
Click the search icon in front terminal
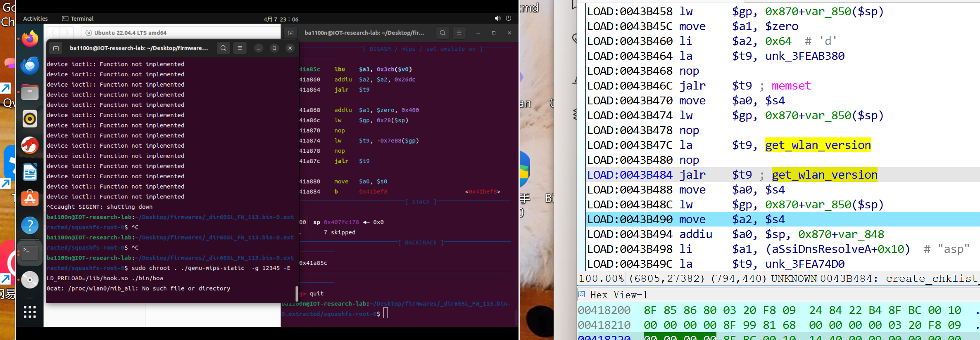coord(223,48)
